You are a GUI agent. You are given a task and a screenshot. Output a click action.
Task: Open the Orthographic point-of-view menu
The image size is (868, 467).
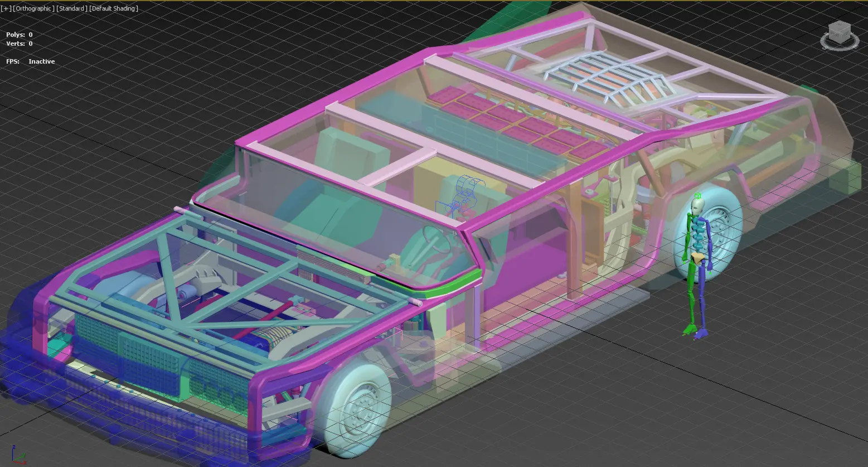[x=33, y=8]
